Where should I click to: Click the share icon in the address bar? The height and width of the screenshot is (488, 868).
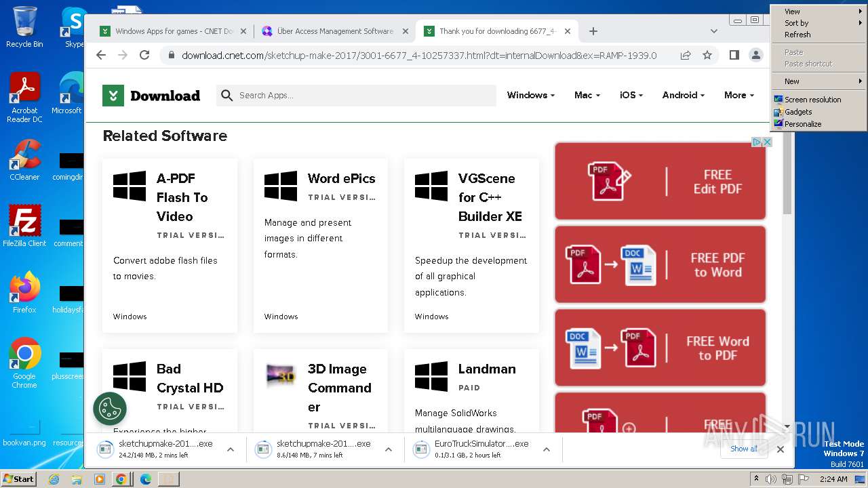(x=686, y=55)
